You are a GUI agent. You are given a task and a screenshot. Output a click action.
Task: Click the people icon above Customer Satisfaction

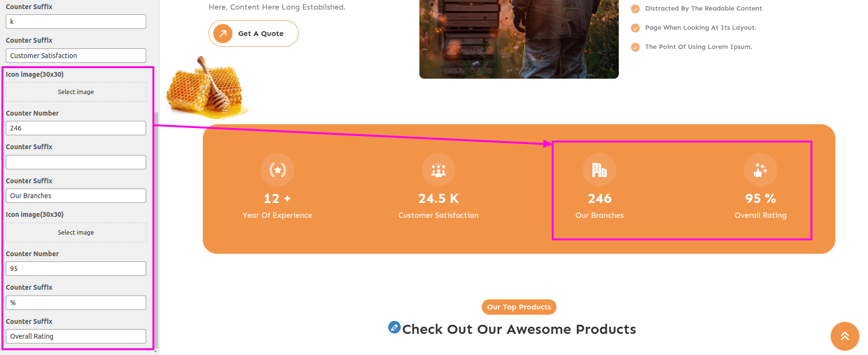pos(439,170)
